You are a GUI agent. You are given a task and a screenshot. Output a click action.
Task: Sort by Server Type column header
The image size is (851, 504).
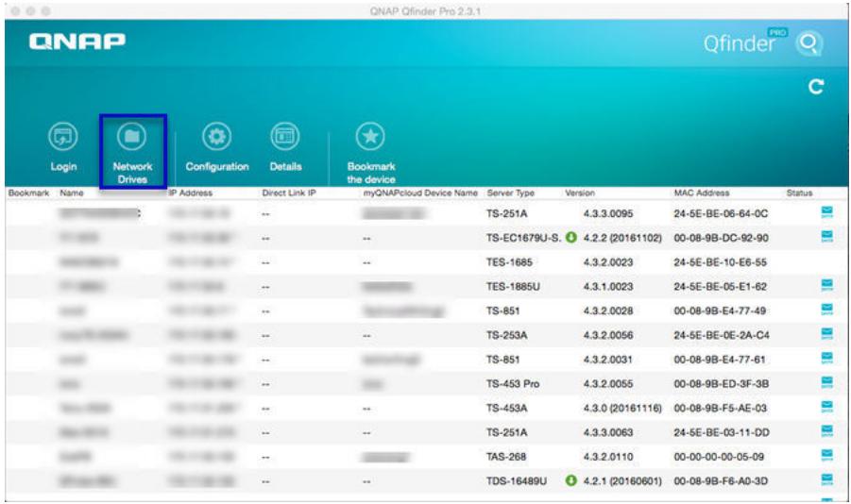(511, 193)
